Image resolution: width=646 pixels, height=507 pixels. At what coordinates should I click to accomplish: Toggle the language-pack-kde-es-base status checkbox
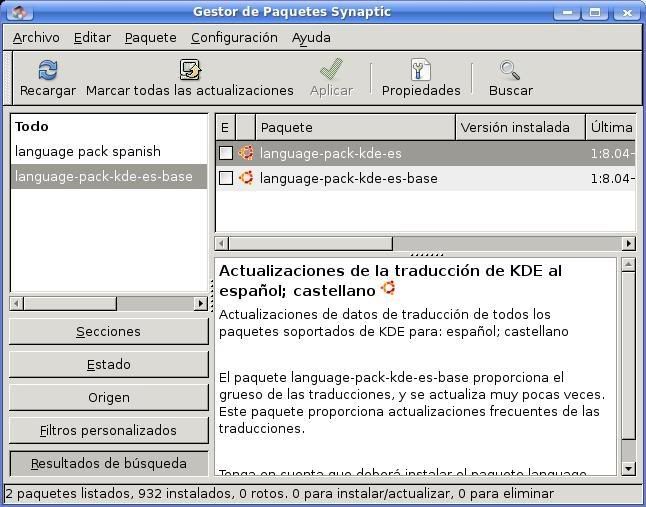point(226,178)
